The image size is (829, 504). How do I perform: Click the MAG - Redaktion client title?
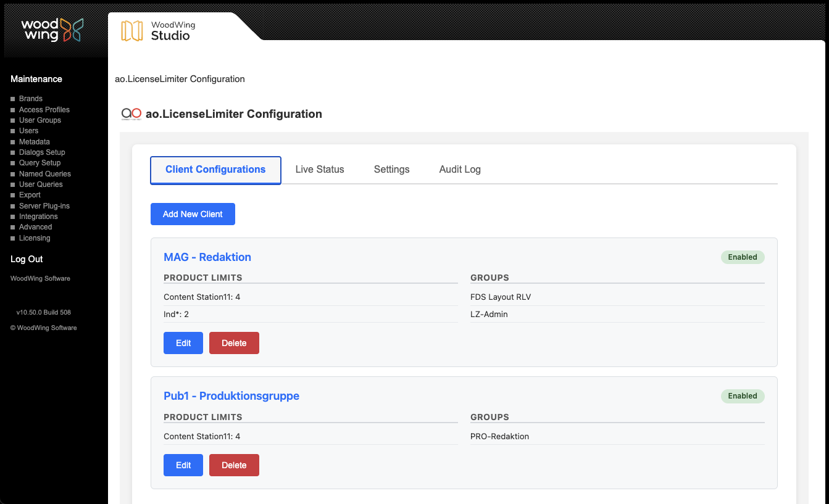207,257
